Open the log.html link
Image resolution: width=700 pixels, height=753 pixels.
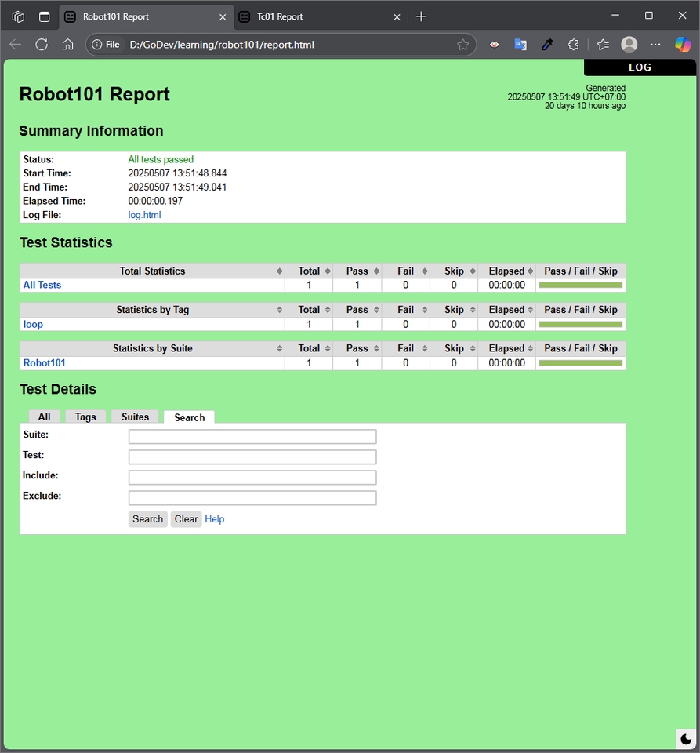(x=144, y=215)
